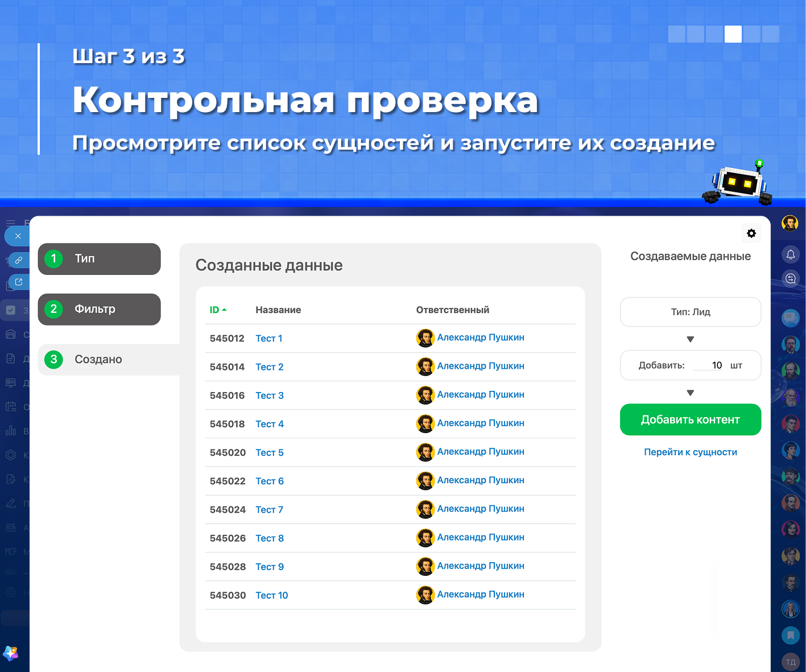
Task: Click the Добавить контент button
Action: click(691, 419)
